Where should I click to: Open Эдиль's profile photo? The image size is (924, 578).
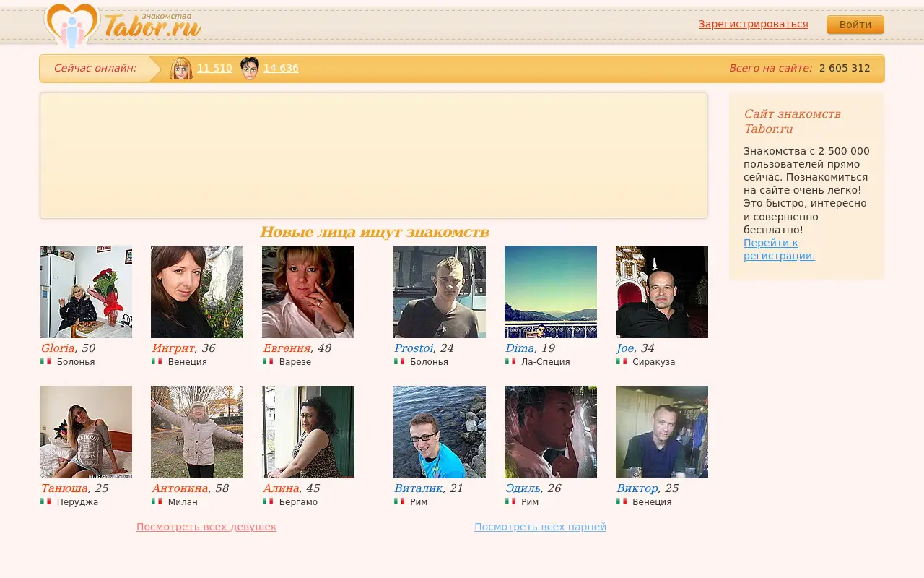click(x=551, y=432)
